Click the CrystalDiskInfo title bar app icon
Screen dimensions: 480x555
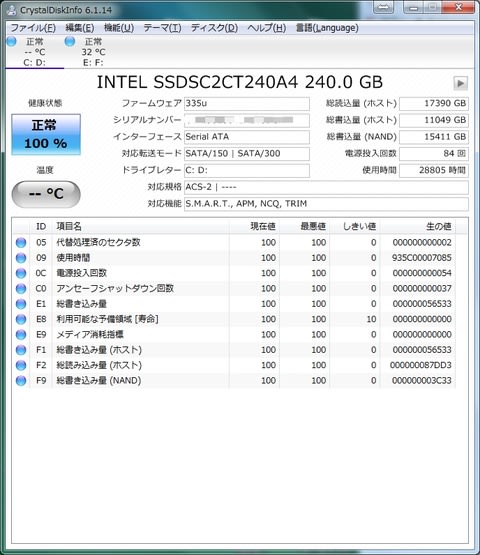point(12,10)
